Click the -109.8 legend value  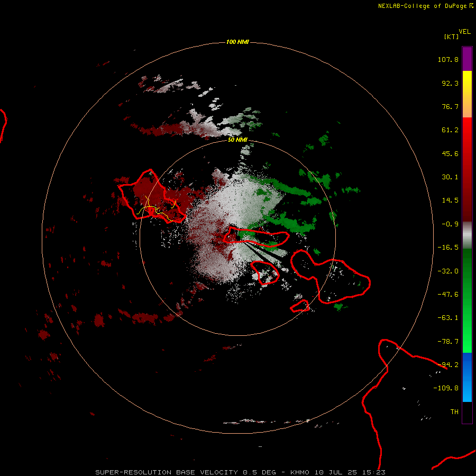coord(446,388)
